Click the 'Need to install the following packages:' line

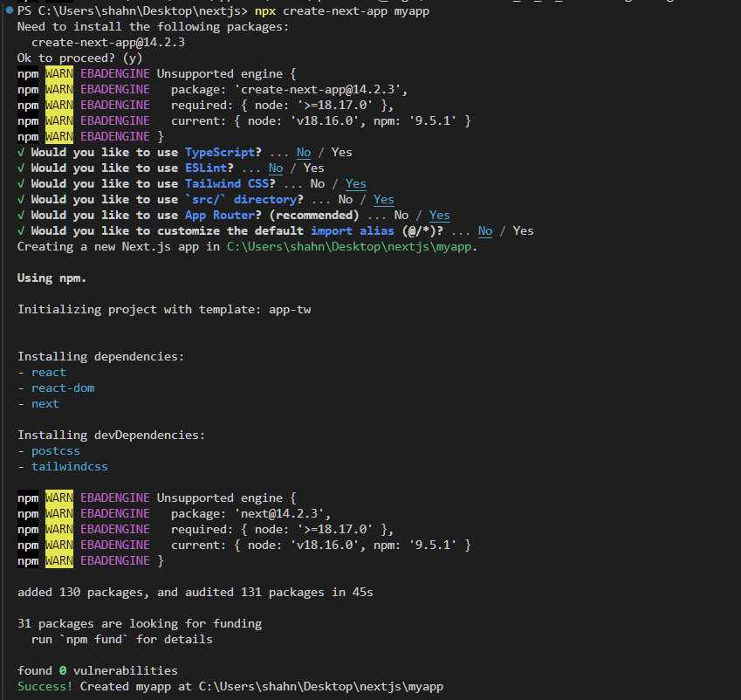coord(153,27)
